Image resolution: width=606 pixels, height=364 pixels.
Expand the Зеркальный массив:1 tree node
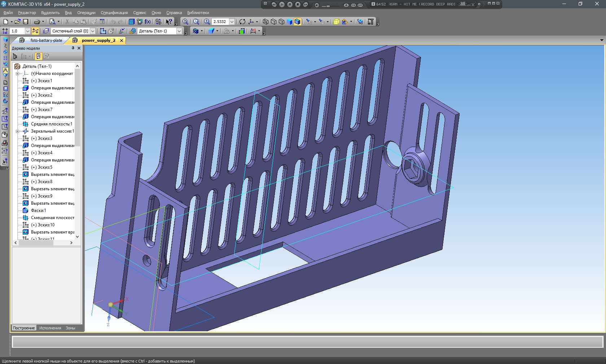tap(17, 131)
